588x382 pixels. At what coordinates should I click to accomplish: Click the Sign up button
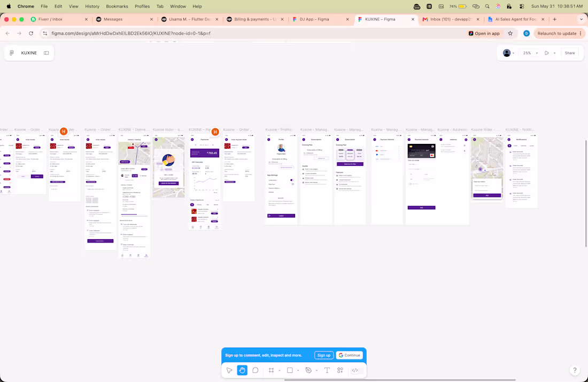click(x=323, y=355)
